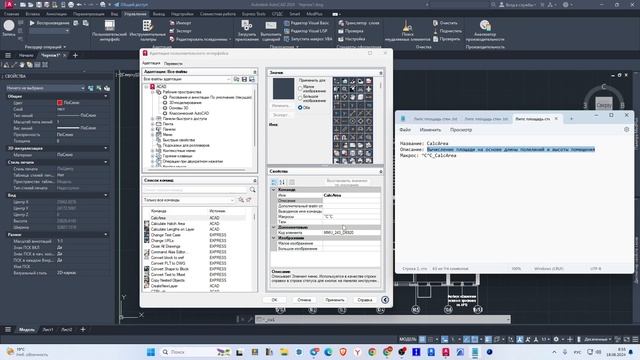Toggle the grid display status bar icon

(x=423, y=339)
